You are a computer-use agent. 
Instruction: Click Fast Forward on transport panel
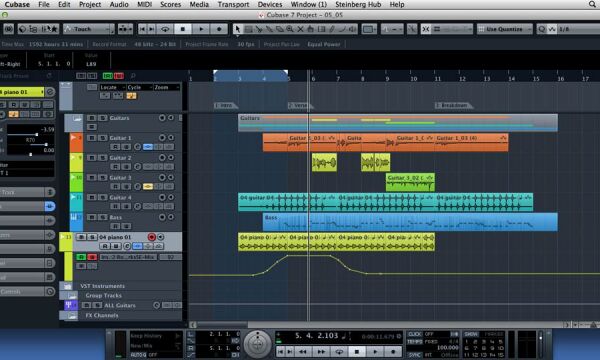321,351
